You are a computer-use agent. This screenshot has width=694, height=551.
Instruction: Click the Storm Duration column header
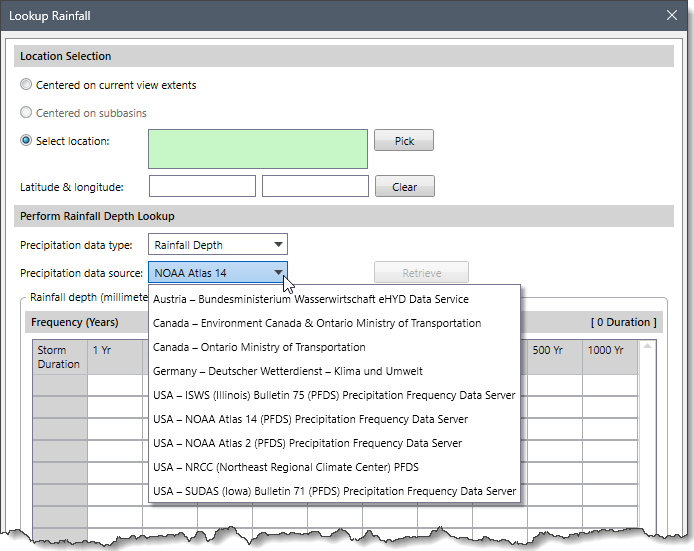[x=60, y=357]
